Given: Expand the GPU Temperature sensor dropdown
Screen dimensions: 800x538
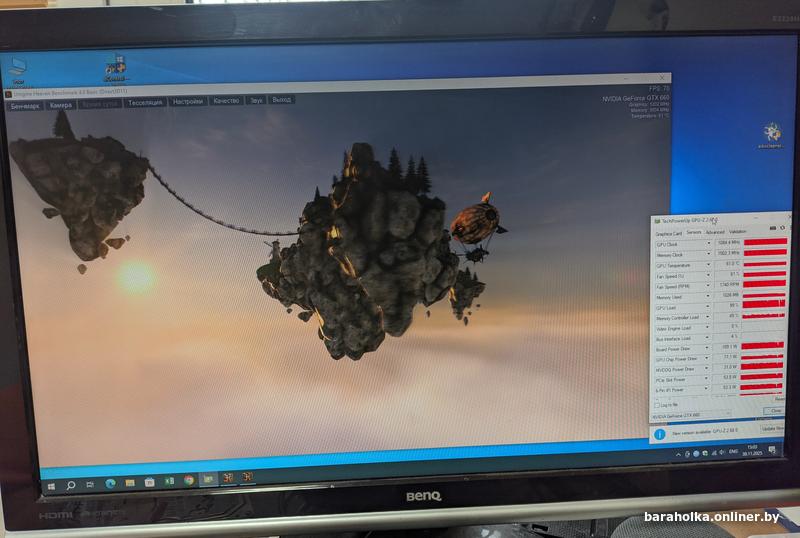Looking at the screenshot, I should click(709, 264).
